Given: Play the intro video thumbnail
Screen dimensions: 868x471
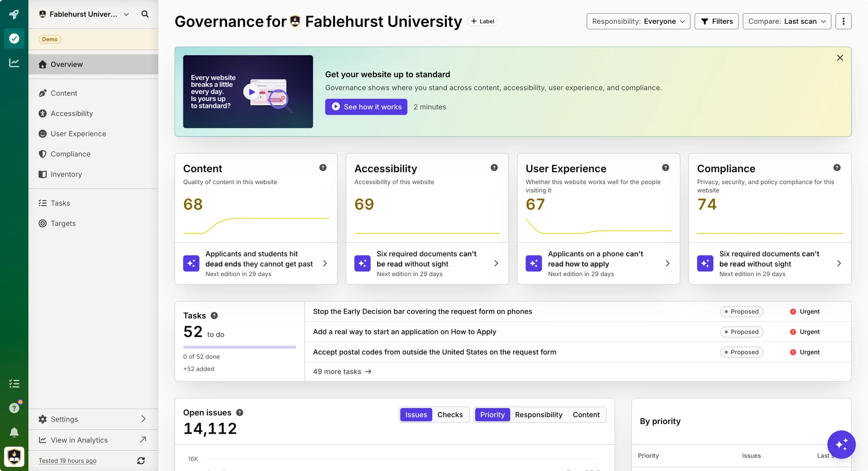Looking at the screenshot, I should click(x=248, y=91).
